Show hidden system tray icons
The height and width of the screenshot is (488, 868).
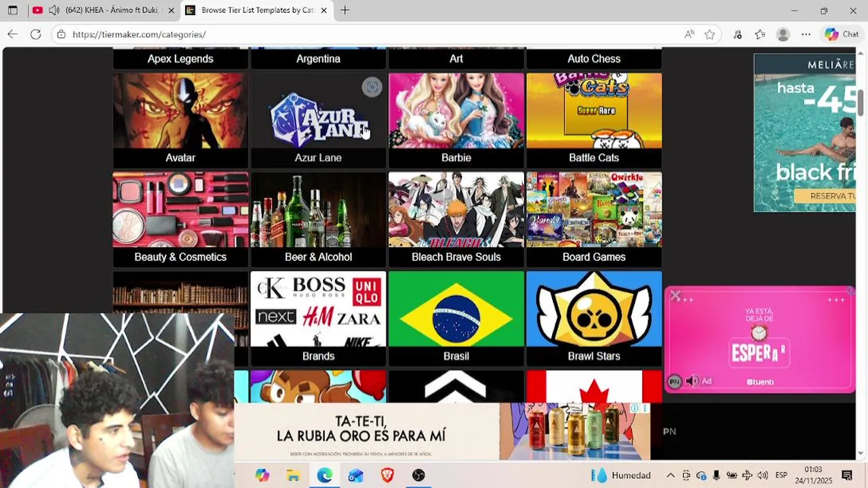671,475
